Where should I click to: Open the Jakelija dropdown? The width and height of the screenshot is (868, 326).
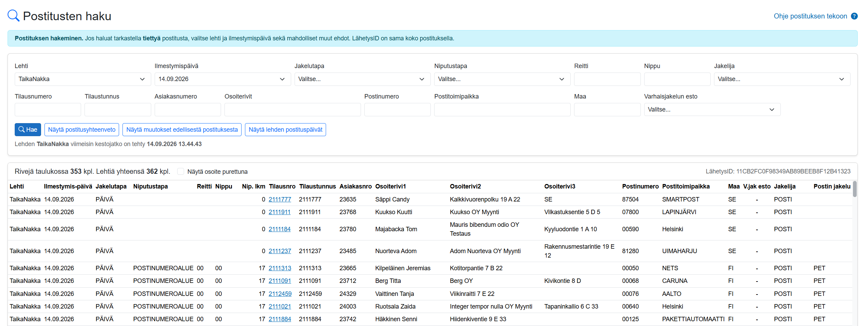[x=782, y=79]
